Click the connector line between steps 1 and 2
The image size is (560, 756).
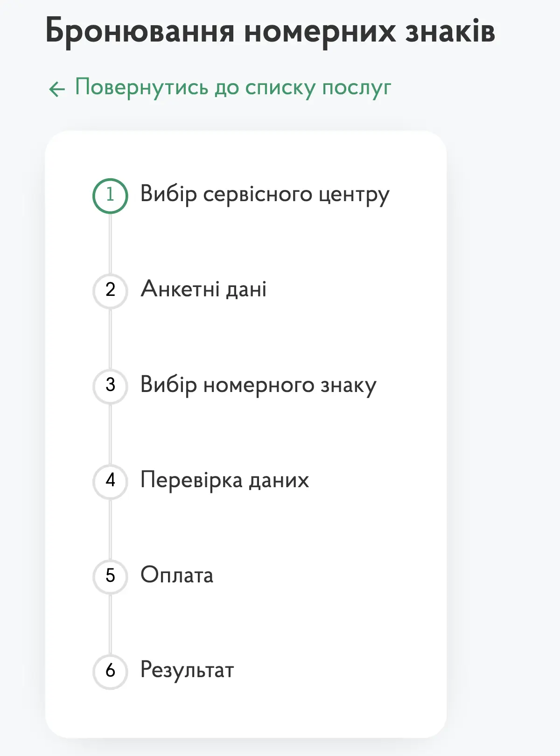pyautogui.click(x=110, y=243)
